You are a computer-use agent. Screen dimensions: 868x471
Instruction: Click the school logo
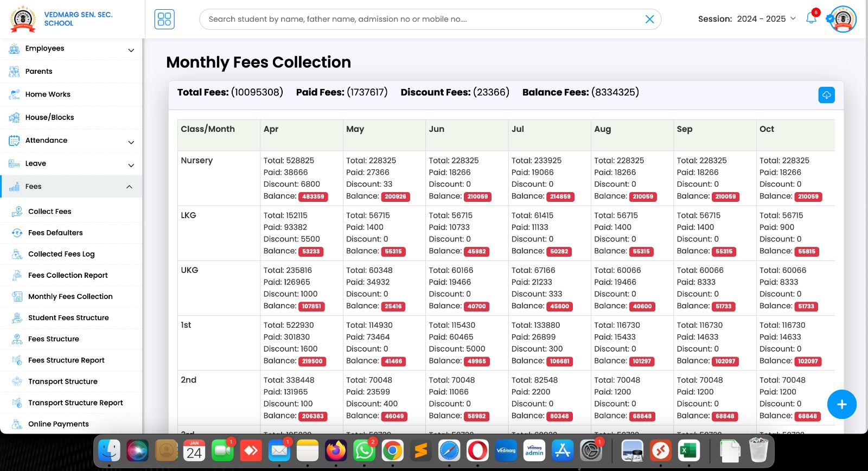23,19
